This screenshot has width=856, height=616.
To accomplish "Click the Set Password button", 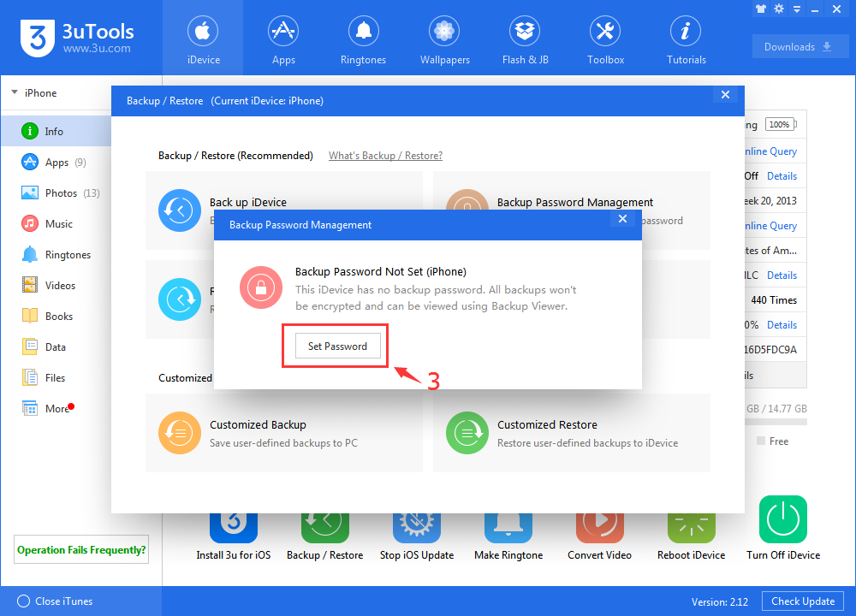I will tap(337, 346).
